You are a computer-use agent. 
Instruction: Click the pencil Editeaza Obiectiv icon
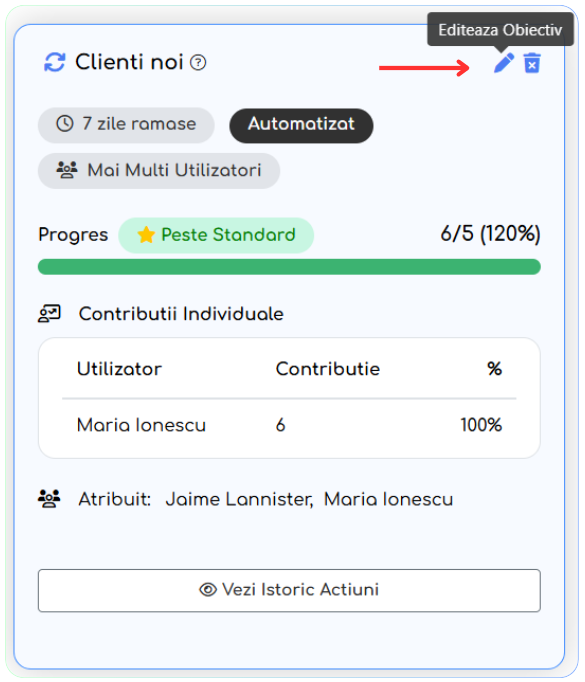[x=504, y=63]
